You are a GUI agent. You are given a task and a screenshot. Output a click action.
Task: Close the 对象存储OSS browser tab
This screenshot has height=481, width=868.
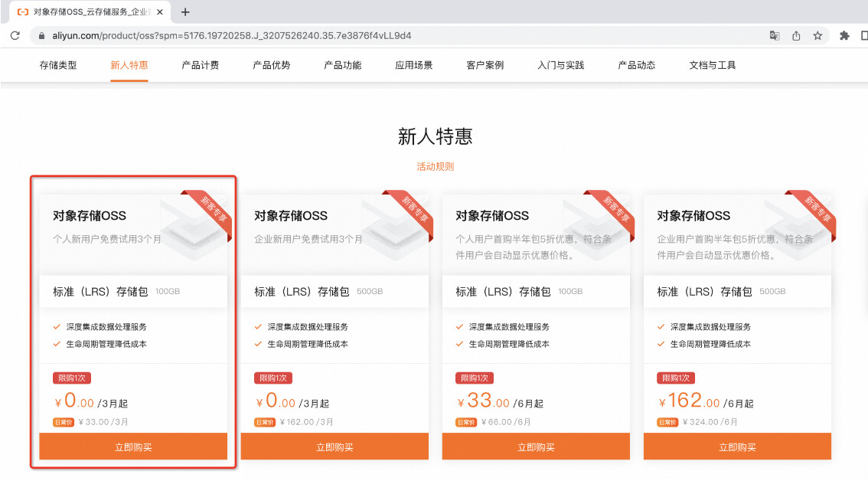coord(160,11)
